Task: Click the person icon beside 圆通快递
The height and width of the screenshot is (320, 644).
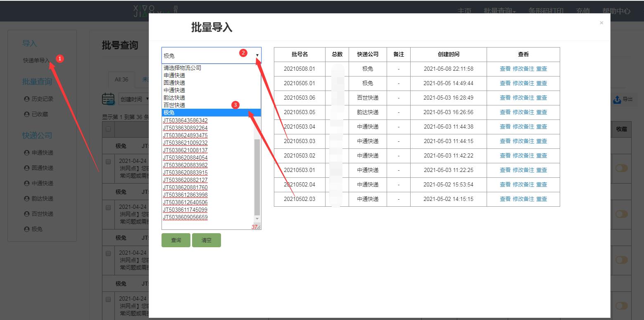Action: [26, 167]
